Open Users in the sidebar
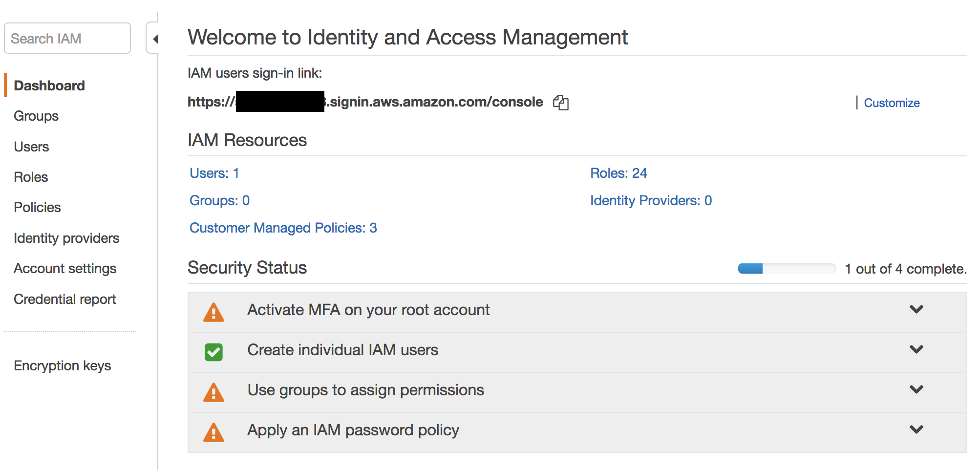Viewport: 980px width, 470px height. (x=31, y=147)
